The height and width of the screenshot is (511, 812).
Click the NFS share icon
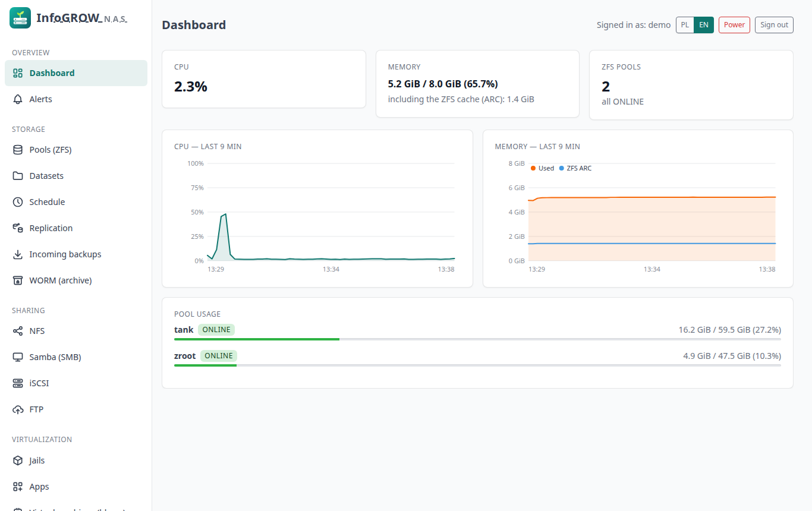(18, 331)
